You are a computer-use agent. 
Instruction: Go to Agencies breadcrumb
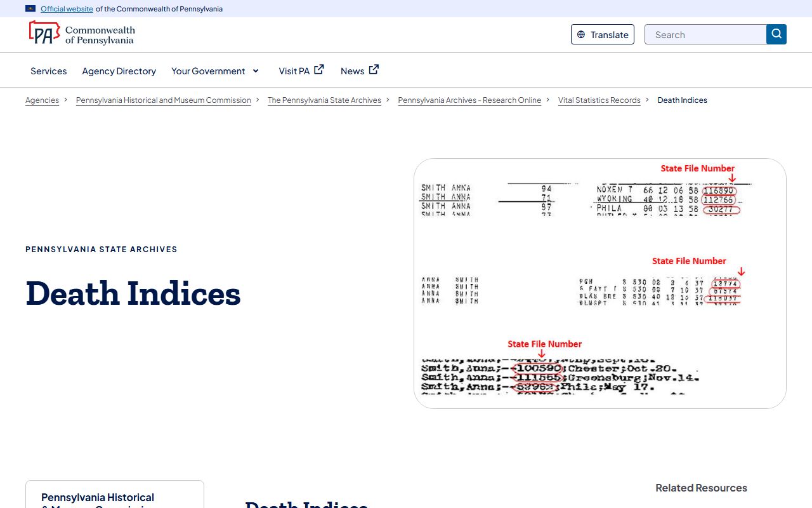click(x=42, y=100)
